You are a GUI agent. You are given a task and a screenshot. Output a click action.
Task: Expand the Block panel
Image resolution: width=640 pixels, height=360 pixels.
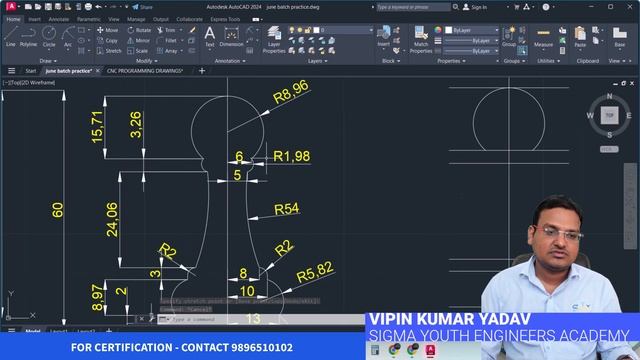click(x=391, y=61)
